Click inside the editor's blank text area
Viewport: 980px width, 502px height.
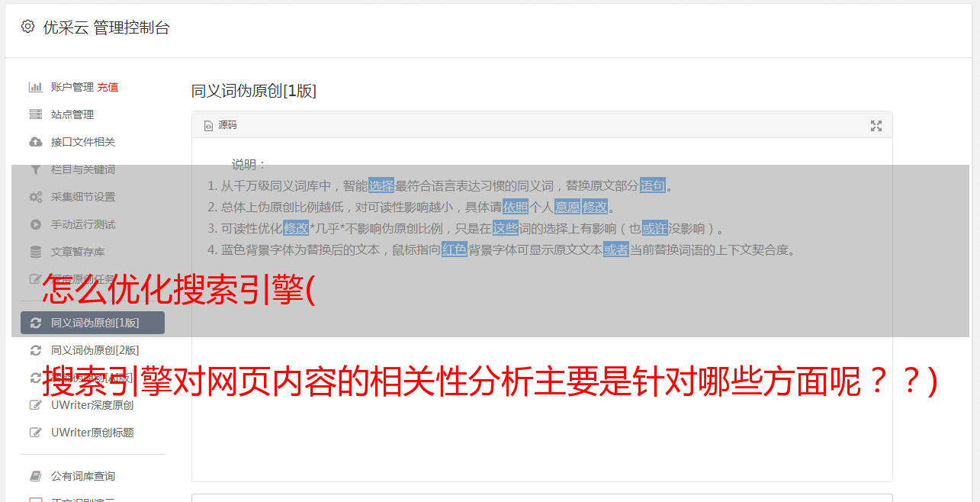click(541, 381)
